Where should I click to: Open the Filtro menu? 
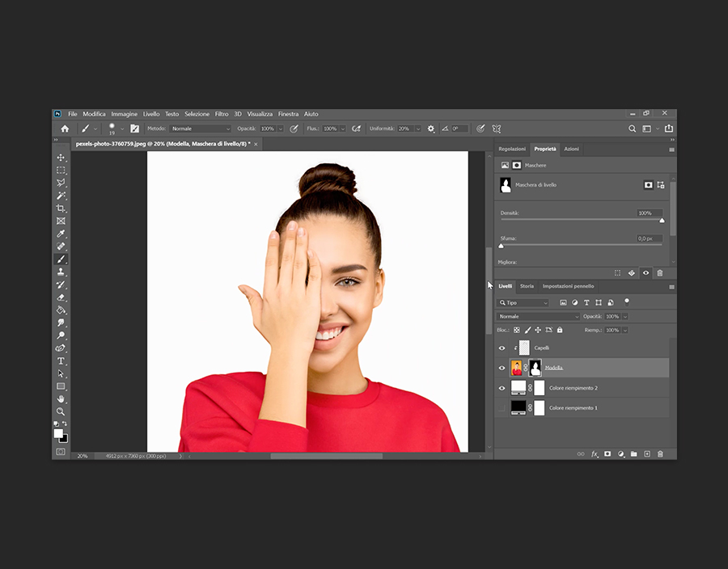(x=222, y=114)
